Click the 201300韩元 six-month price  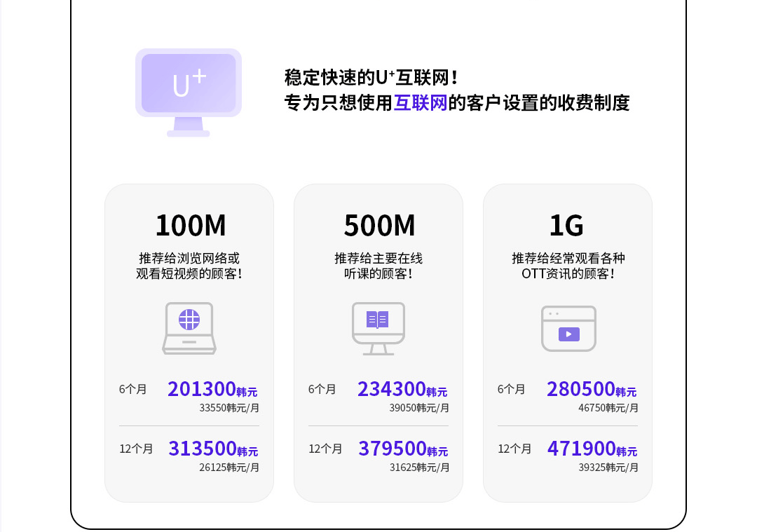[212, 389]
